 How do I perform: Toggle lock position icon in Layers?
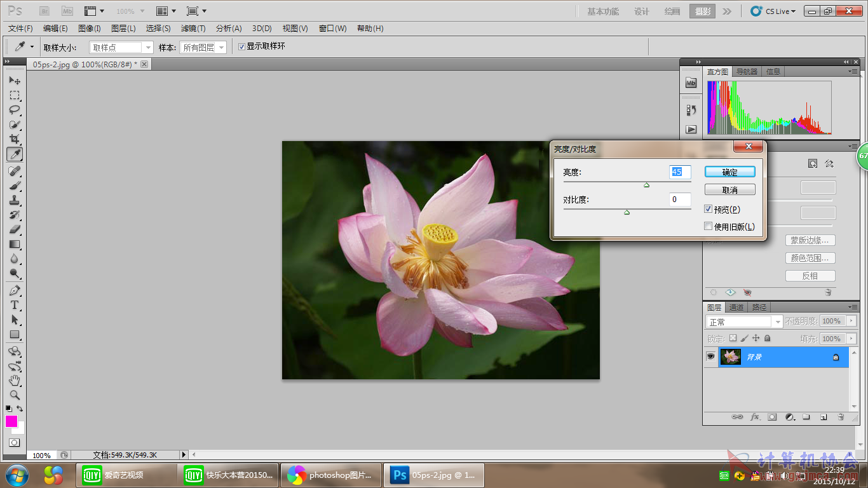point(756,339)
